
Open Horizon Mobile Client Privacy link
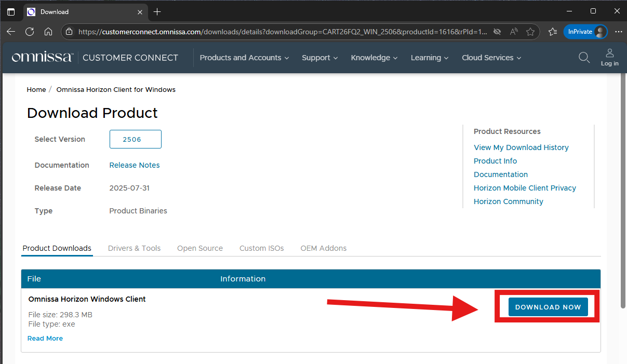point(525,188)
